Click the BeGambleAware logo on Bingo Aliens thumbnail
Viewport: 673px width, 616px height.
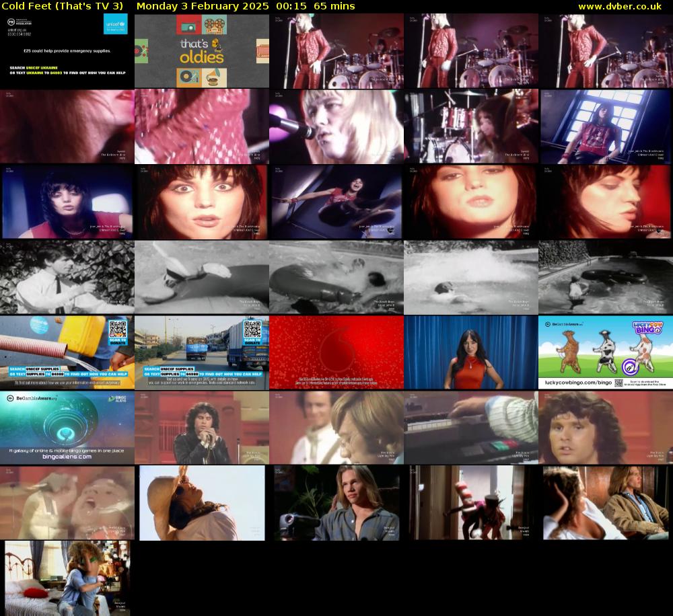coord(32,399)
